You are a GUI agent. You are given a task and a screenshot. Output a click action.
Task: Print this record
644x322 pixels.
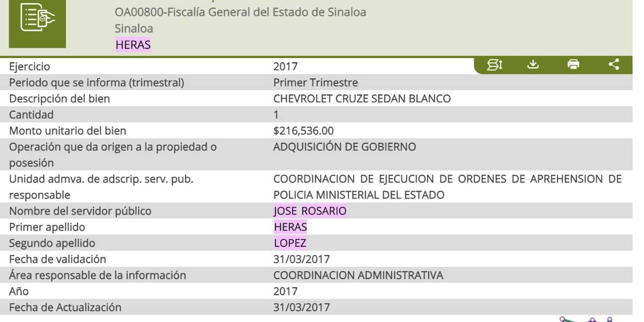tap(573, 65)
